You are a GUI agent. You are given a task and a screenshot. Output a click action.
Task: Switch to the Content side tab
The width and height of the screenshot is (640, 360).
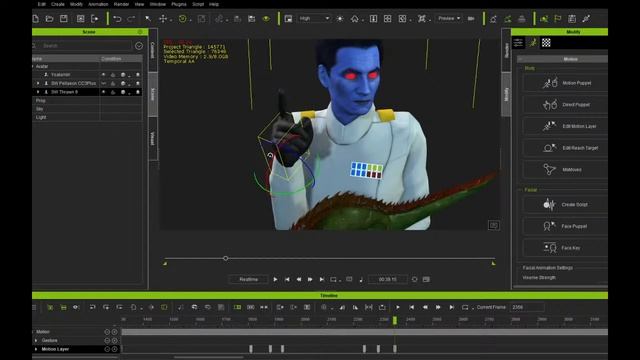(x=153, y=50)
